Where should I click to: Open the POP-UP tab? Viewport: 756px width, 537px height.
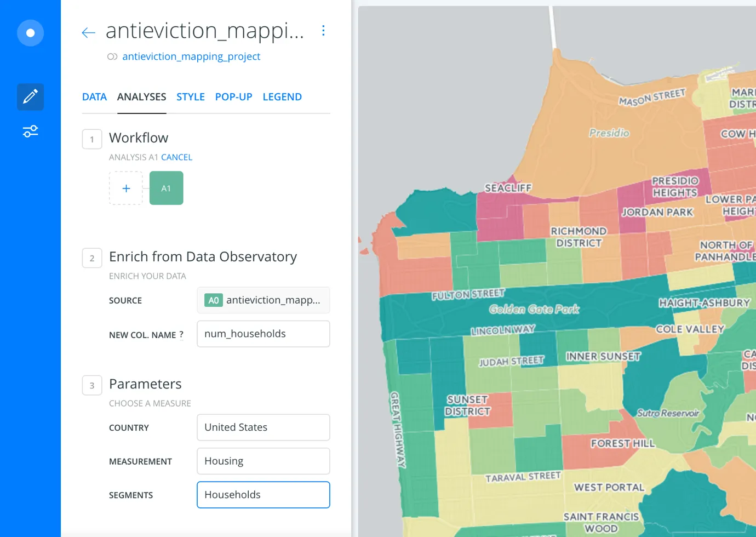click(233, 96)
